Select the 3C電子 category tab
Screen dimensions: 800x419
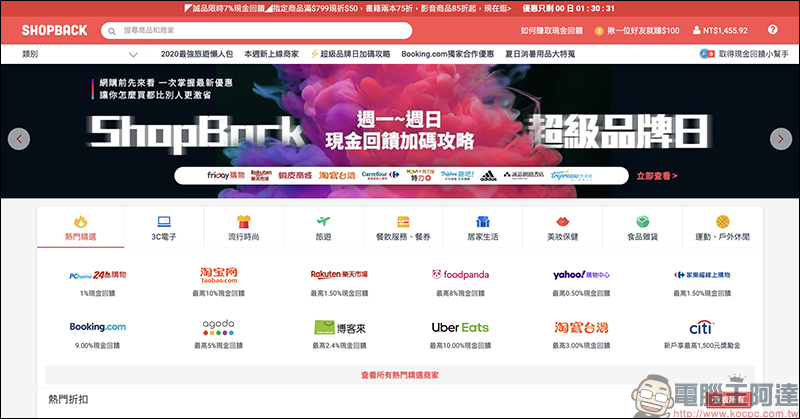pyautogui.click(x=163, y=227)
